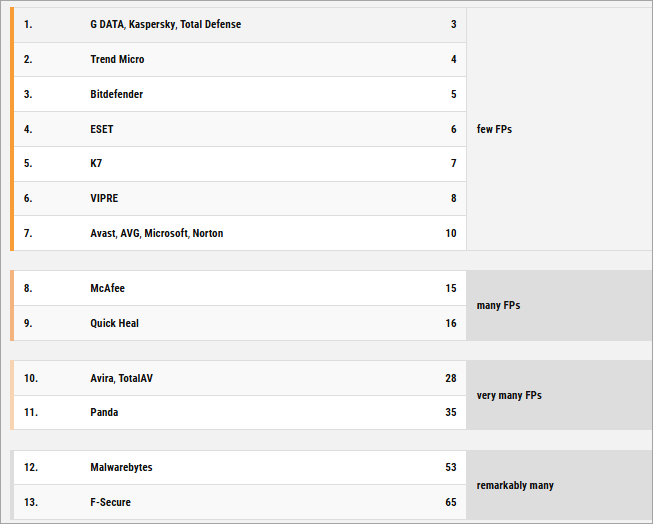Viewport: 653px width, 524px height.
Task: Click the G DATA, Kaspersky, Total Defense row
Action: coord(165,24)
